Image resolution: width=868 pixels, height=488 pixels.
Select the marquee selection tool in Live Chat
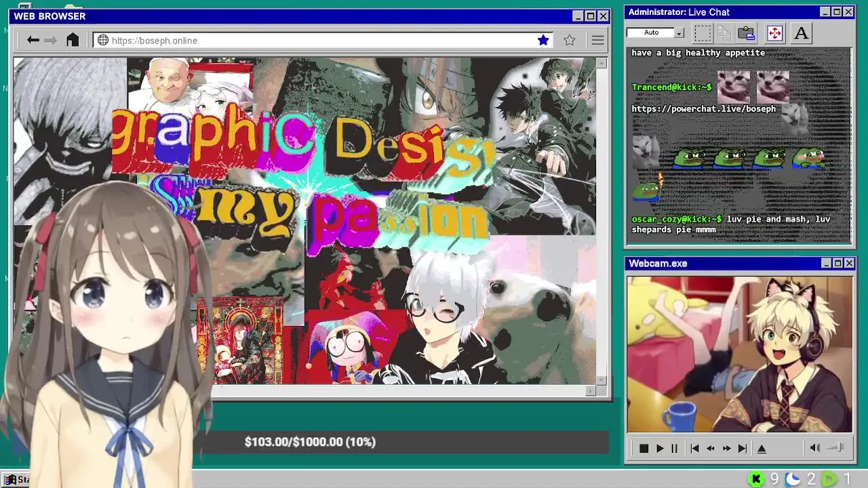(703, 33)
